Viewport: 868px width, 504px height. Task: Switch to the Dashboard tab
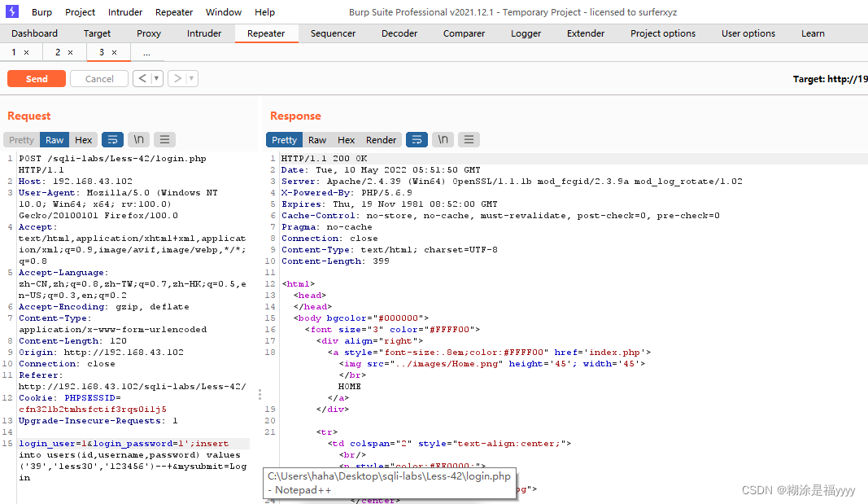(34, 33)
